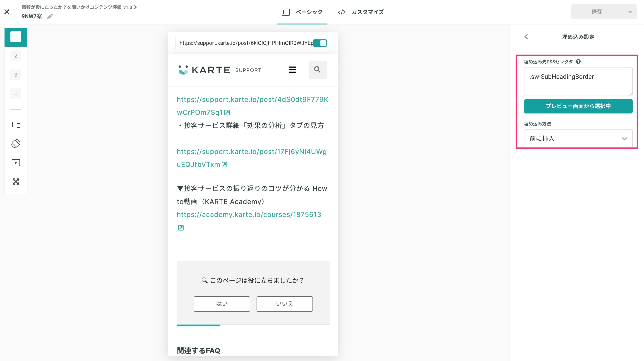Click the fullscreen expand icon in sidebar
The width and height of the screenshot is (644, 361).
[16, 181]
